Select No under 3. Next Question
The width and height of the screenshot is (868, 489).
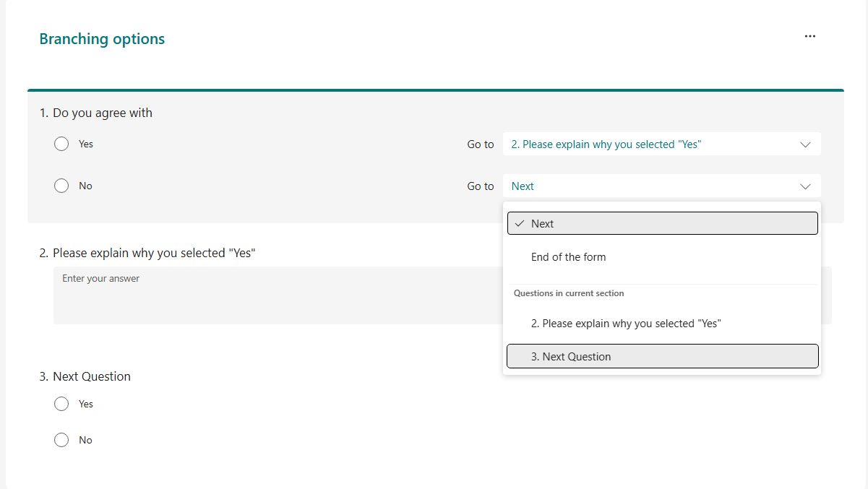tap(61, 440)
